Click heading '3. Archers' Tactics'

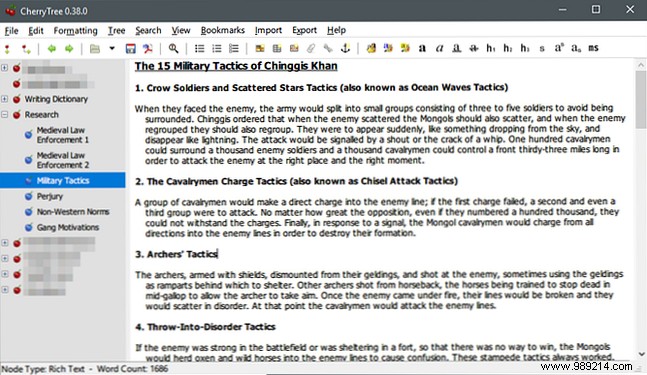(176, 254)
